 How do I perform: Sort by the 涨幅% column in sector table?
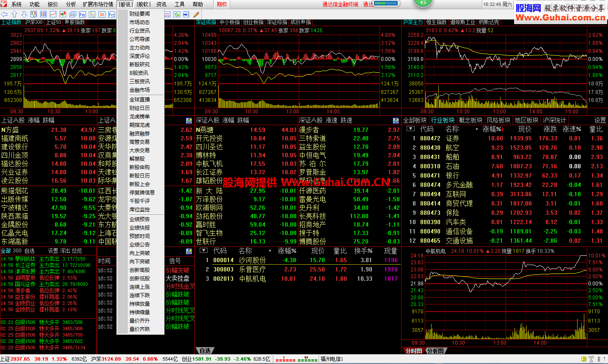[x=492, y=129]
